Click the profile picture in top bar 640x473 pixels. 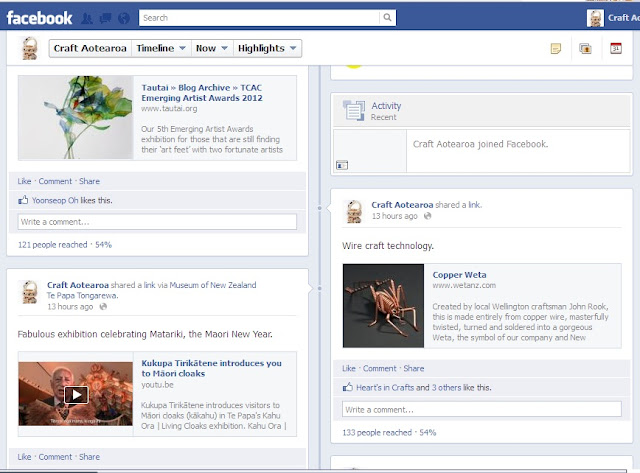[595, 18]
